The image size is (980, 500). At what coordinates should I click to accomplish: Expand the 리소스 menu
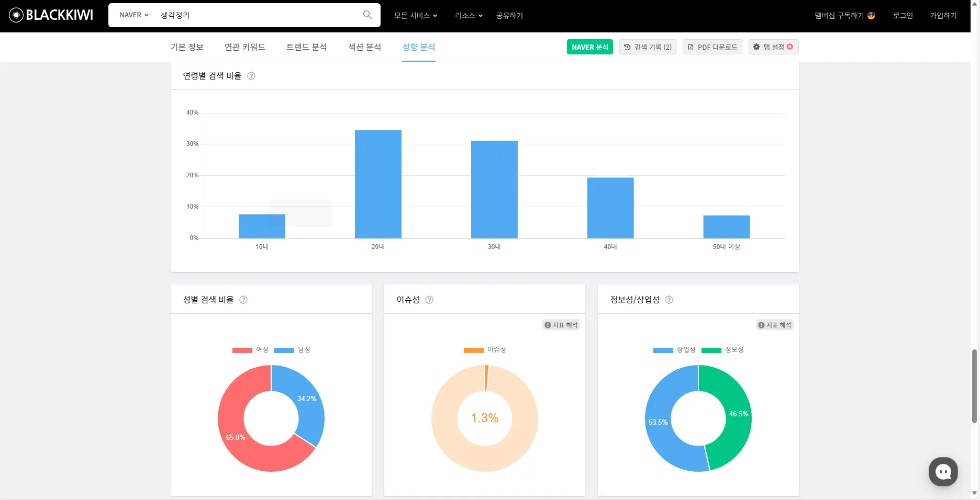coord(469,16)
